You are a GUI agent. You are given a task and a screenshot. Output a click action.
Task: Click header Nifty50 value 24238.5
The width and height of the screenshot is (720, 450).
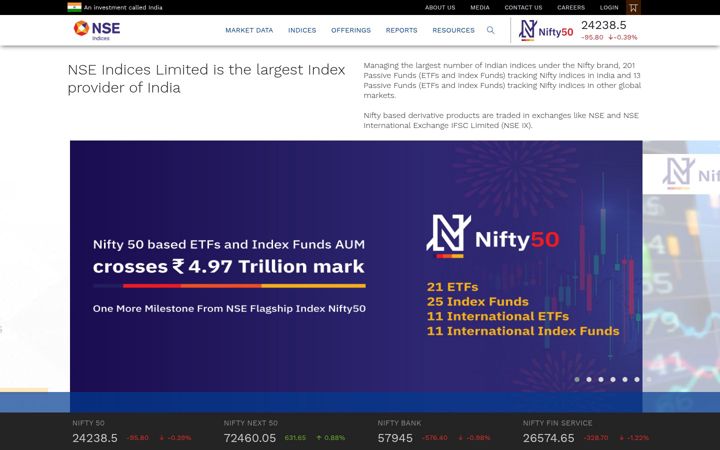603,25
